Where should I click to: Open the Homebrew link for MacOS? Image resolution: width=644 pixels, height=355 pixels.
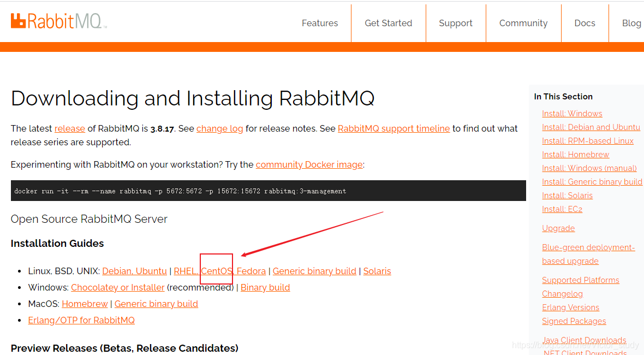(x=85, y=304)
